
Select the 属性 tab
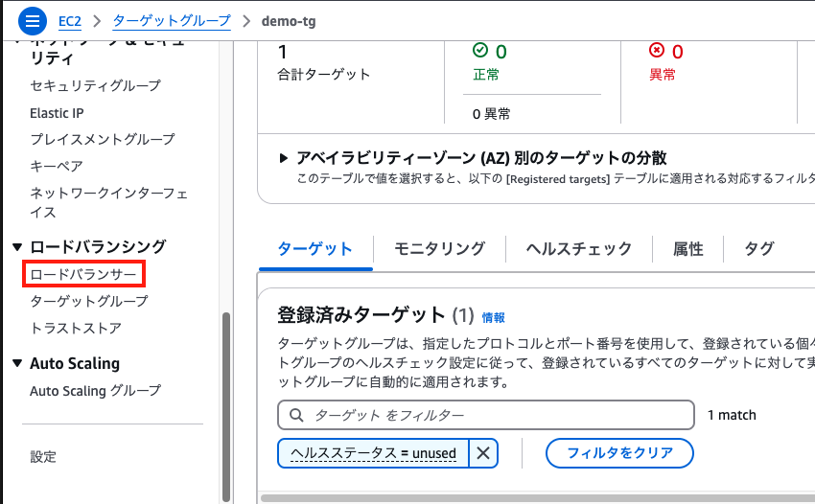coord(687,249)
